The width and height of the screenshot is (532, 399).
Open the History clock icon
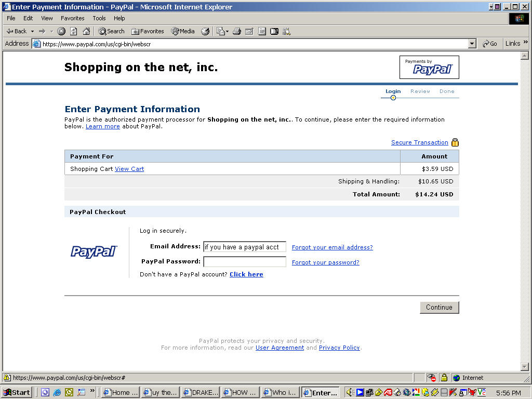205,32
